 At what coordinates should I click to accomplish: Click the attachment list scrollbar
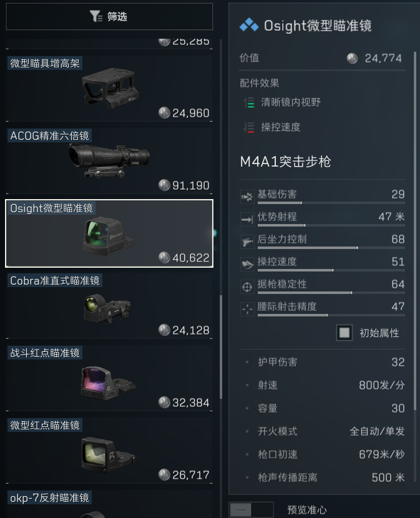coord(221,347)
